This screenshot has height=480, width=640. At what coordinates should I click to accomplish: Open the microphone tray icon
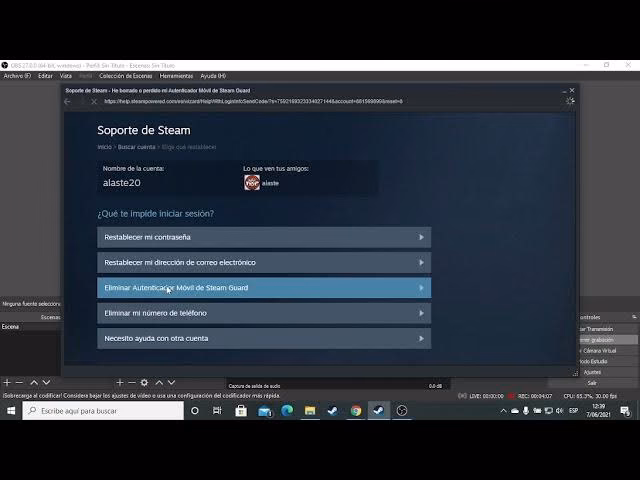526,411
